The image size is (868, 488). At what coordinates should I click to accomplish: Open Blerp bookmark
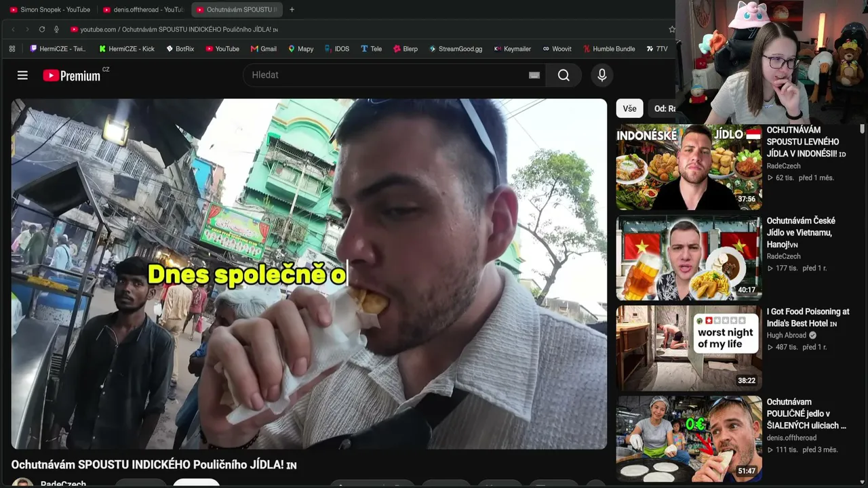(406, 49)
